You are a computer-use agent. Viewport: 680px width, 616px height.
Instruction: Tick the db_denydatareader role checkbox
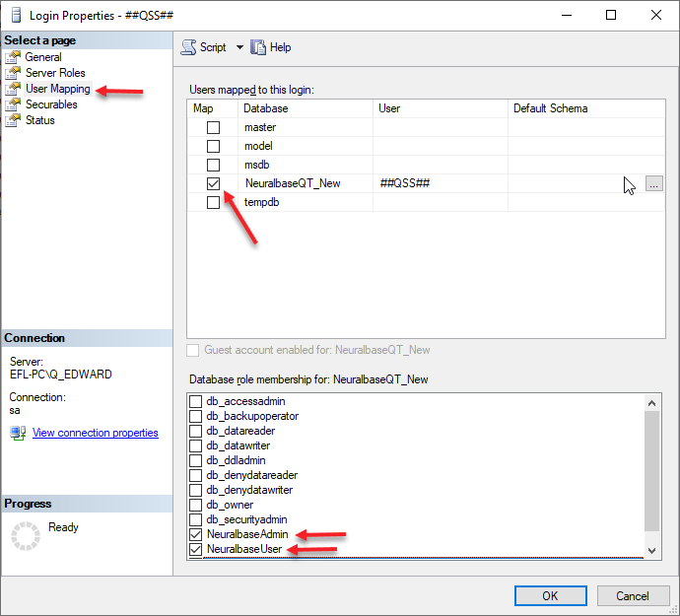point(195,475)
